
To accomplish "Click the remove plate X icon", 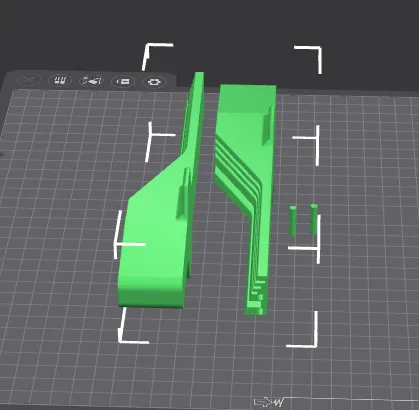I will click(x=29, y=80).
